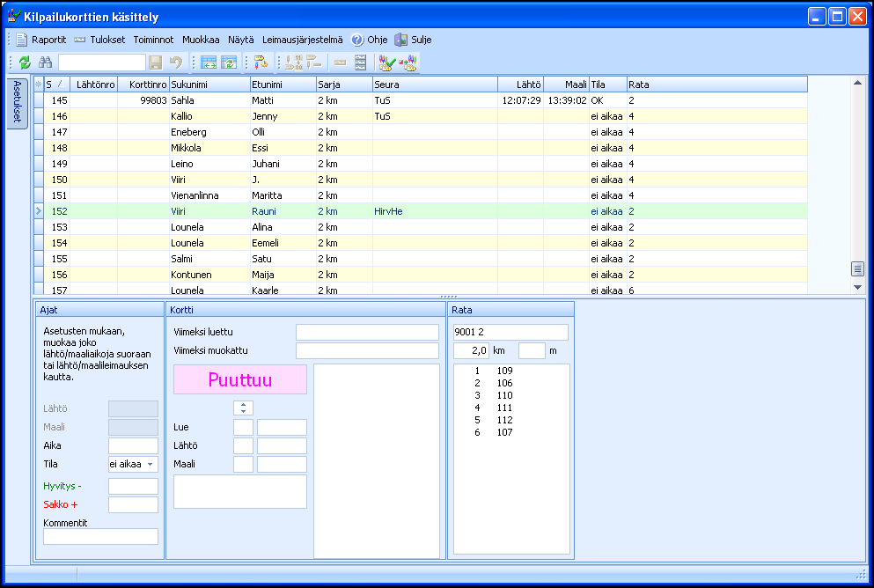Select row 151 Vienanlinna Maritta
874x588 pixels.
[421, 195]
